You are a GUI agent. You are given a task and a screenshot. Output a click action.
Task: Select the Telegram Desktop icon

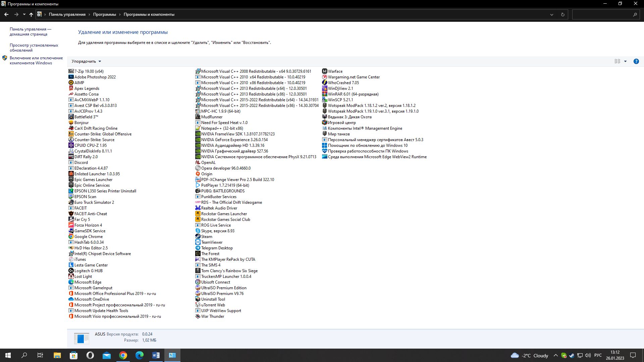pos(198,248)
